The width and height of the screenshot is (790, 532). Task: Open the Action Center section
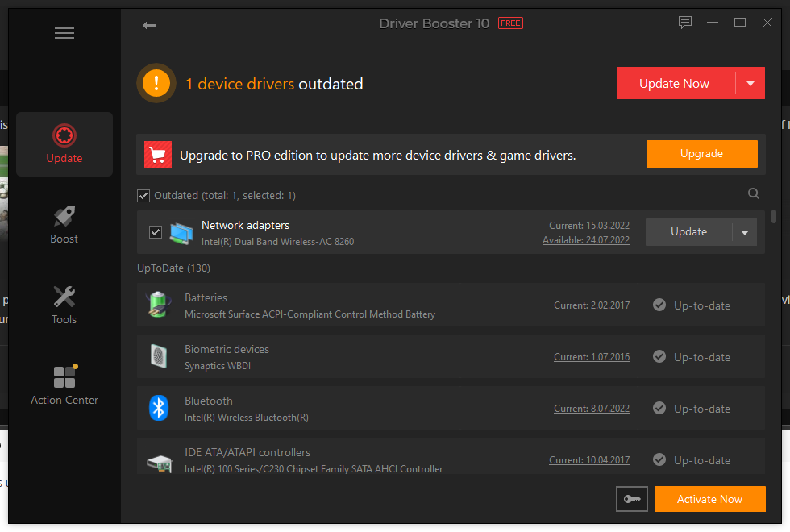64,386
